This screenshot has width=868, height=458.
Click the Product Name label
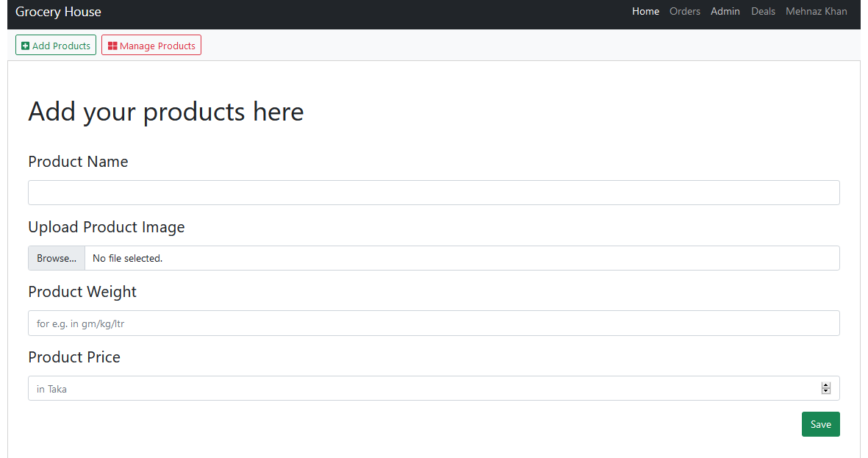point(78,162)
